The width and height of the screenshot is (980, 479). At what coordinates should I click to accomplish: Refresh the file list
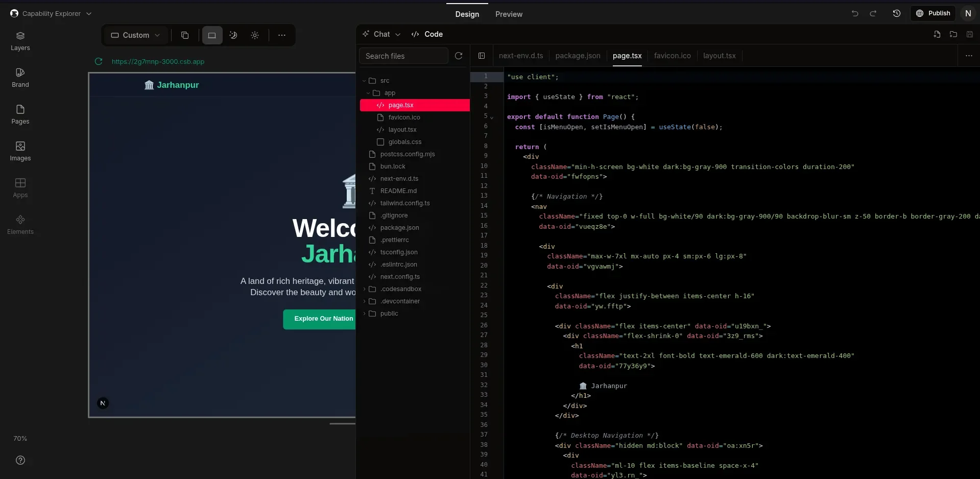(x=459, y=56)
